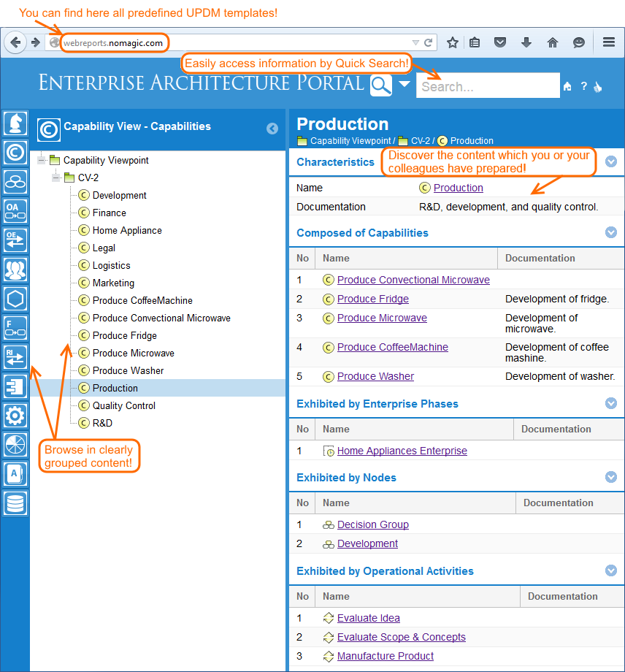Open the RI exchange sidebar icon
The width and height of the screenshot is (625, 672).
click(15, 357)
